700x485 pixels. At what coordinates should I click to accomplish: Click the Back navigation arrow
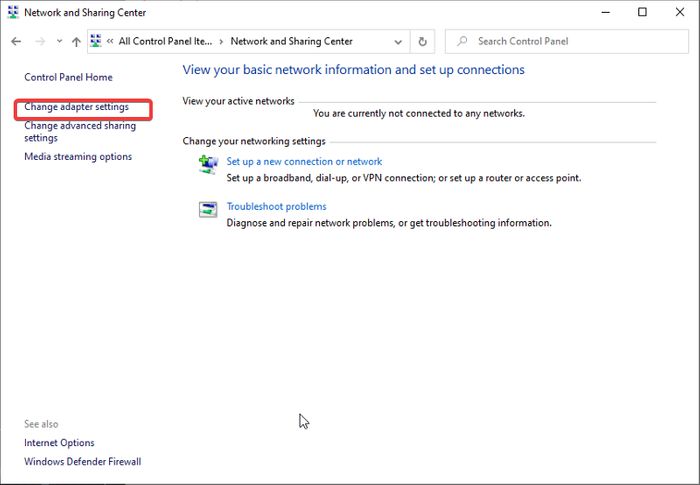[x=16, y=42]
